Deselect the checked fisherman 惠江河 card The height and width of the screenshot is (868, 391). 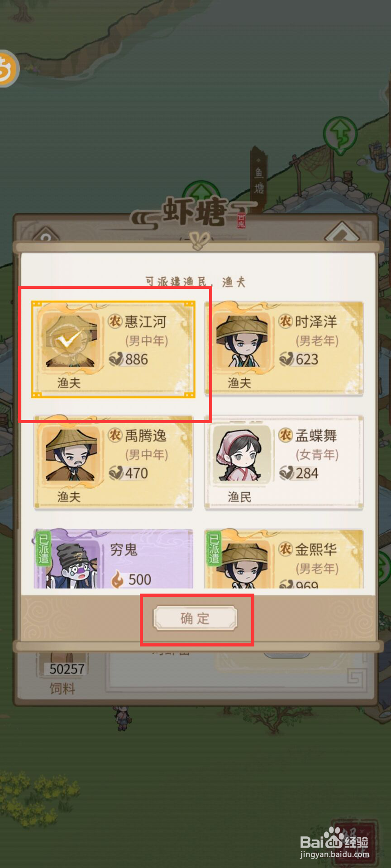[x=113, y=349]
